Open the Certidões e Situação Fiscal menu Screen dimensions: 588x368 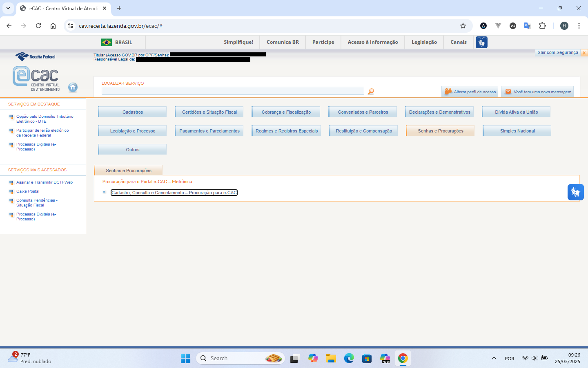pos(209,112)
